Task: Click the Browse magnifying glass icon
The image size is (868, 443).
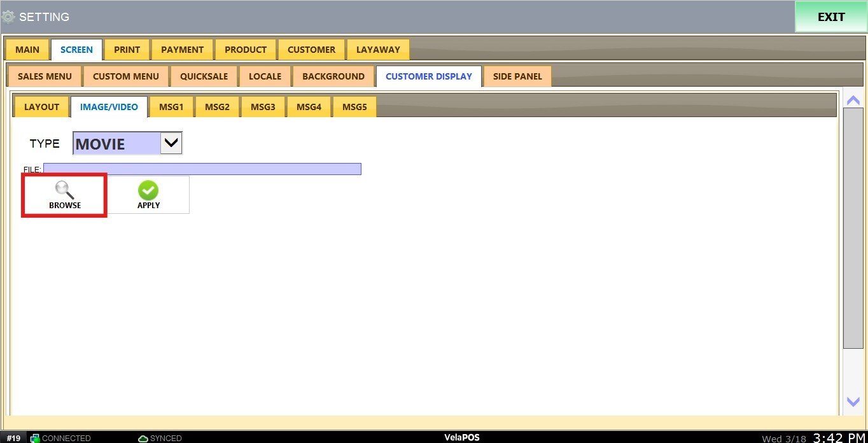Action: [64, 190]
